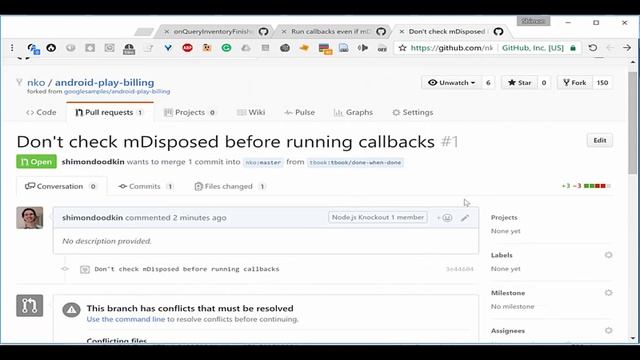Viewport: 640px width, 360px height.
Task: Click the scrollbar down arrow
Action: pos(633,338)
